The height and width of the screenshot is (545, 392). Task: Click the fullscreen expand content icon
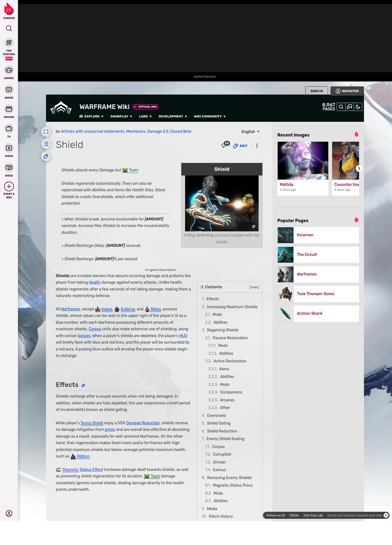click(46, 132)
